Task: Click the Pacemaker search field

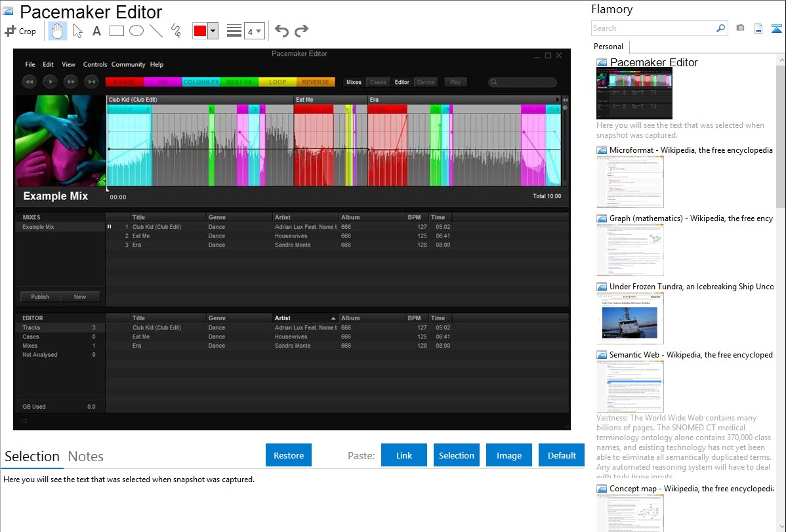Action: point(522,82)
